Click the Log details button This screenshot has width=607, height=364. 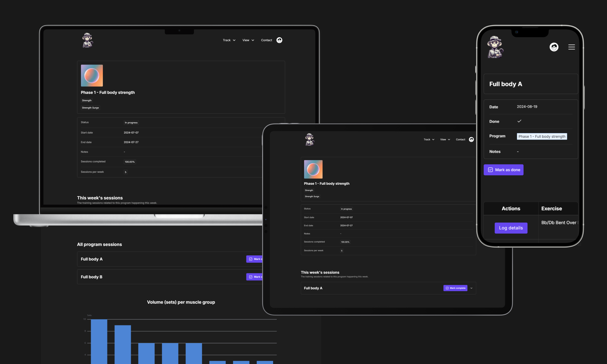[511, 228]
